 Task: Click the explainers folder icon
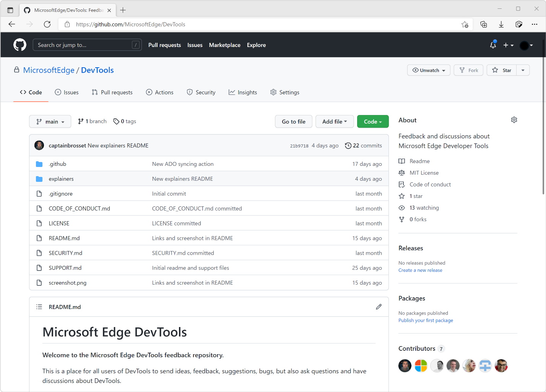coord(39,178)
